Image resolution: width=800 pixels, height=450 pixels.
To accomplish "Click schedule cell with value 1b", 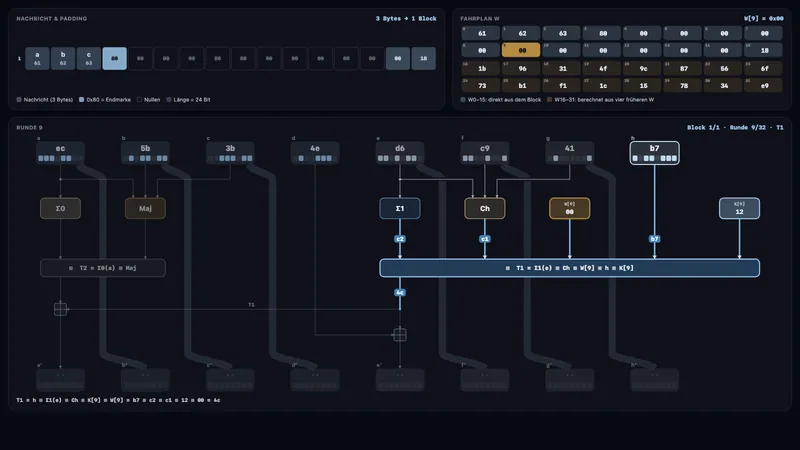I will [x=481, y=68].
